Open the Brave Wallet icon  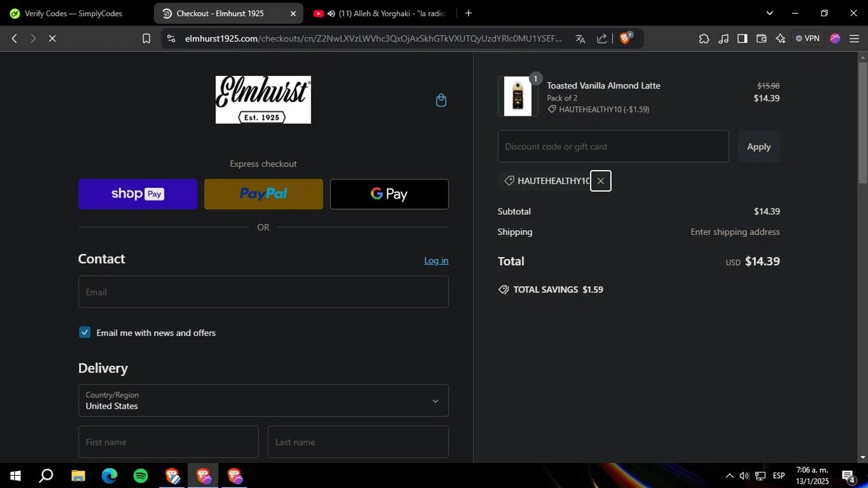pyautogui.click(x=762, y=39)
